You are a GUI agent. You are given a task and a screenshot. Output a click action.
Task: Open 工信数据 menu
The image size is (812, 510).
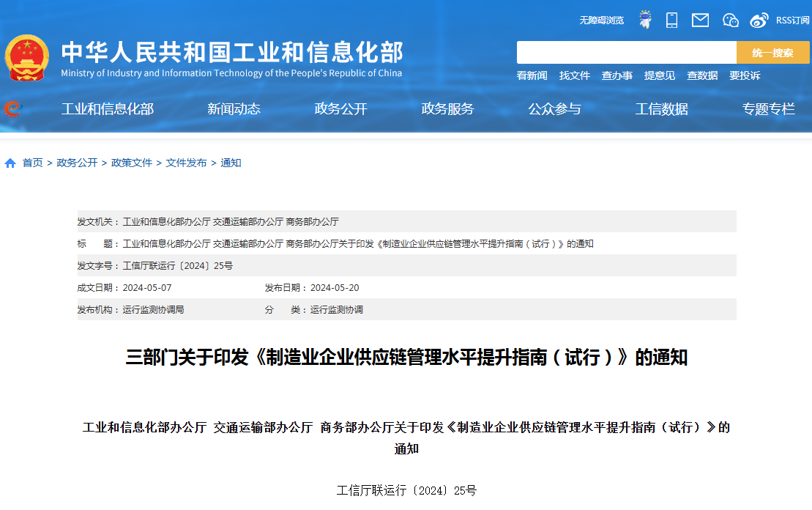click(x=662, y=109)
